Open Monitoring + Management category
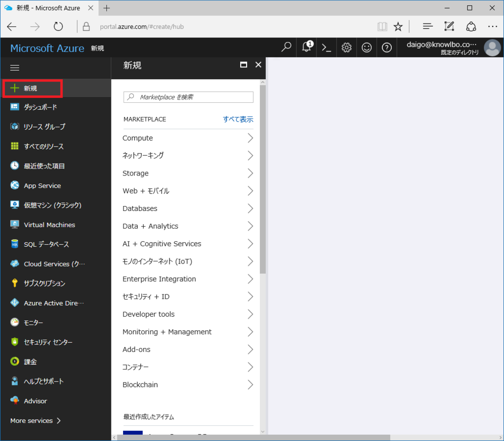The width and height of the screenshot is (504, 441). (x=188, y=332)
